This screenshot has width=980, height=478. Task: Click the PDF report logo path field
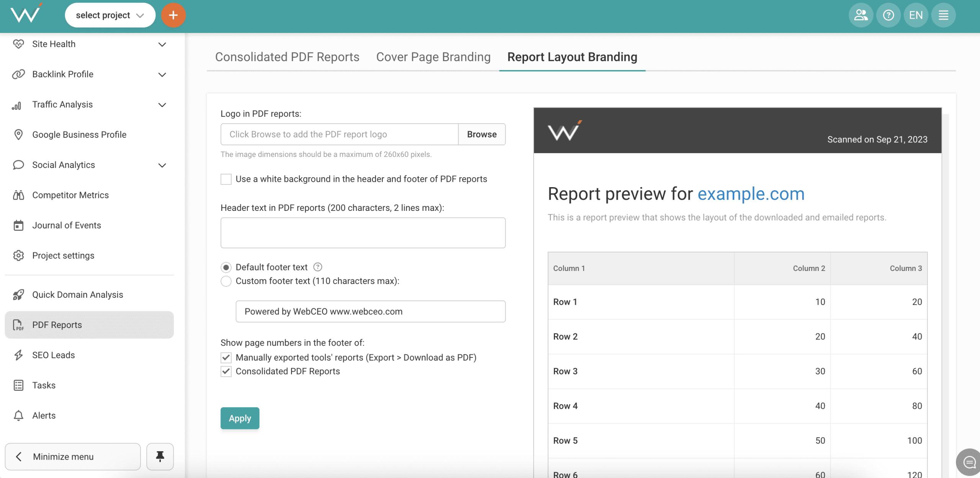[x=339, y=134]
